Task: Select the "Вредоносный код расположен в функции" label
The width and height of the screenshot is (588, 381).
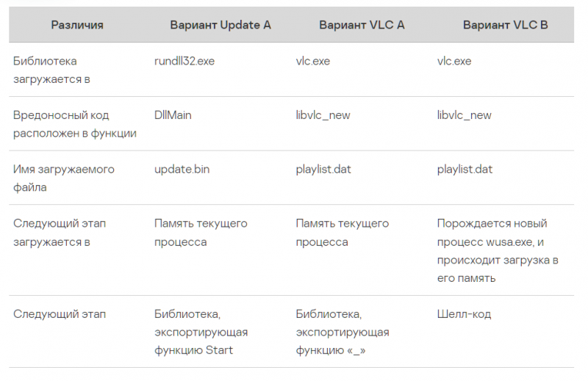Action: tap(75, 124)
